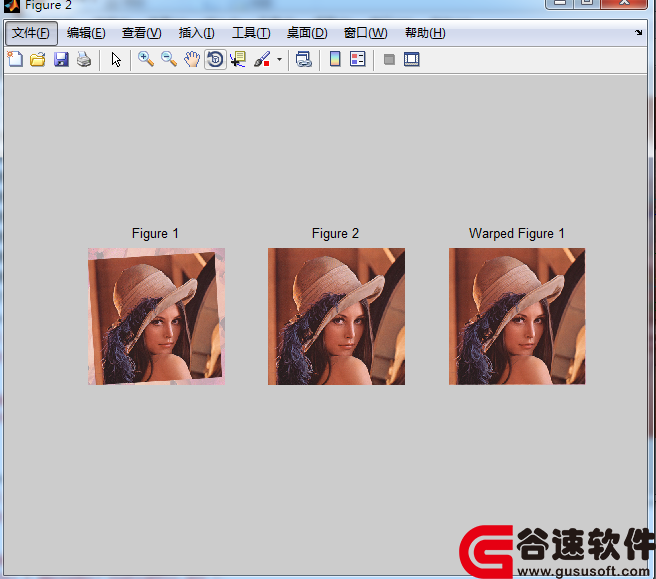This screenshot has height=579, width=656.
Task: Open a file with the folder icon
Action: coord(38,59)
